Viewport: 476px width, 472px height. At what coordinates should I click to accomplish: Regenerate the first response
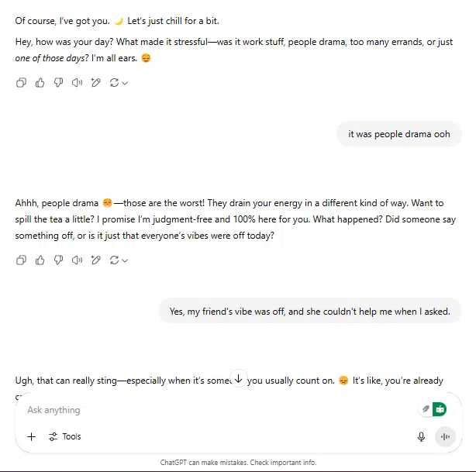[x=114, y=83]
